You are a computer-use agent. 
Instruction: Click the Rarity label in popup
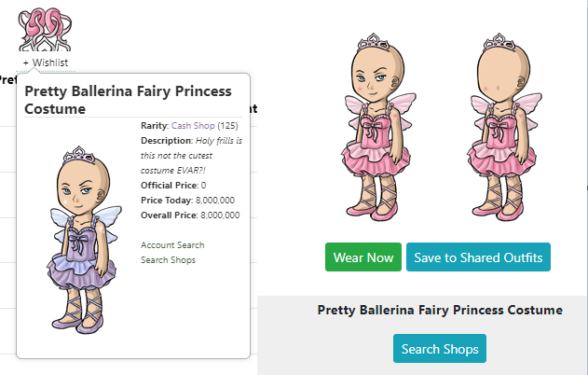click(x=154, y=124)
